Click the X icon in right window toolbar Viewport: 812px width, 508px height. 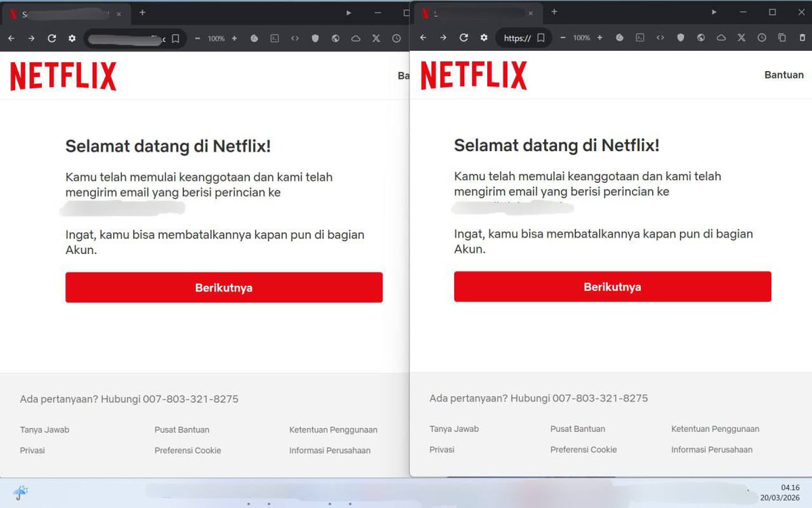[x=742, y=38]
